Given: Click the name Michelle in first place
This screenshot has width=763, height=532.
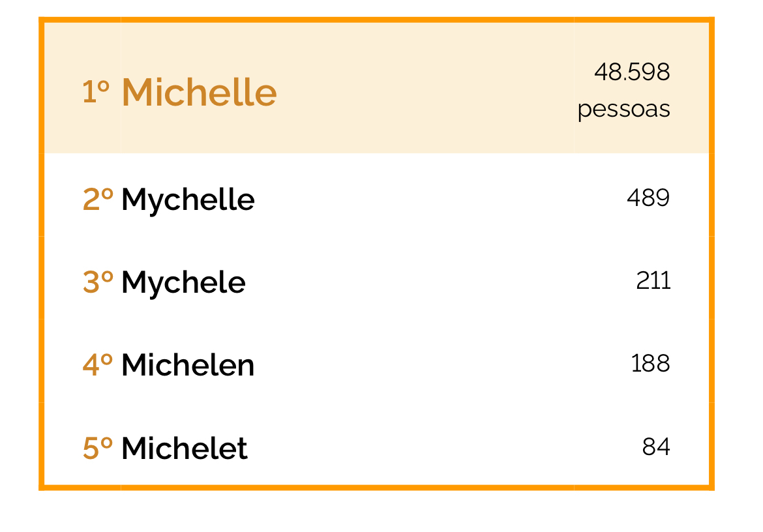Looking at the screenshot, I should [x=199, y=92].
